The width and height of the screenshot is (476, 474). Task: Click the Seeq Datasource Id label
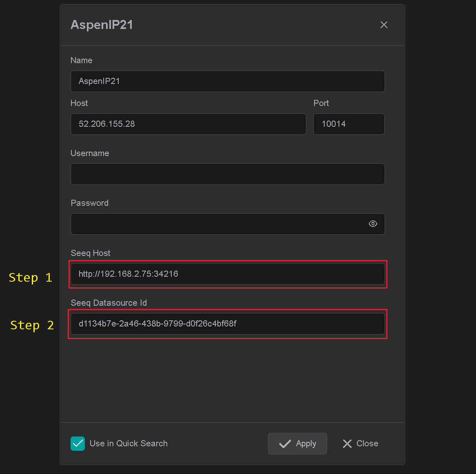point(108,303)
